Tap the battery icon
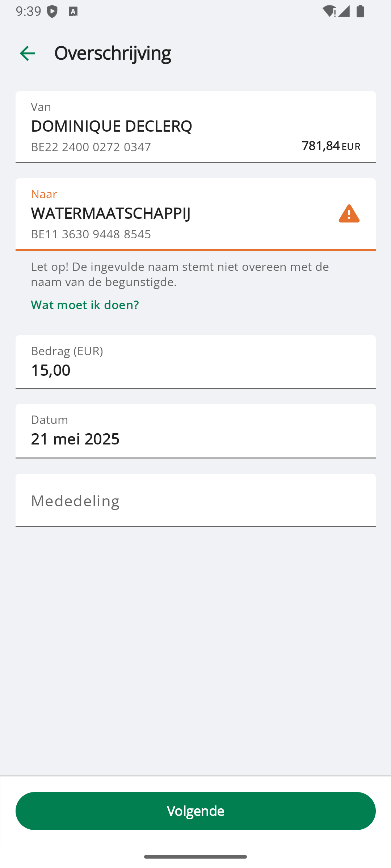The width and height of the screenshot is (391, 868). [360, 12]
